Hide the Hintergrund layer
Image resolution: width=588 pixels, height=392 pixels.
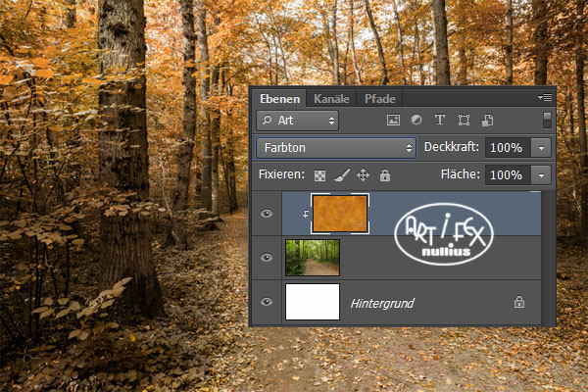[267, 302]
